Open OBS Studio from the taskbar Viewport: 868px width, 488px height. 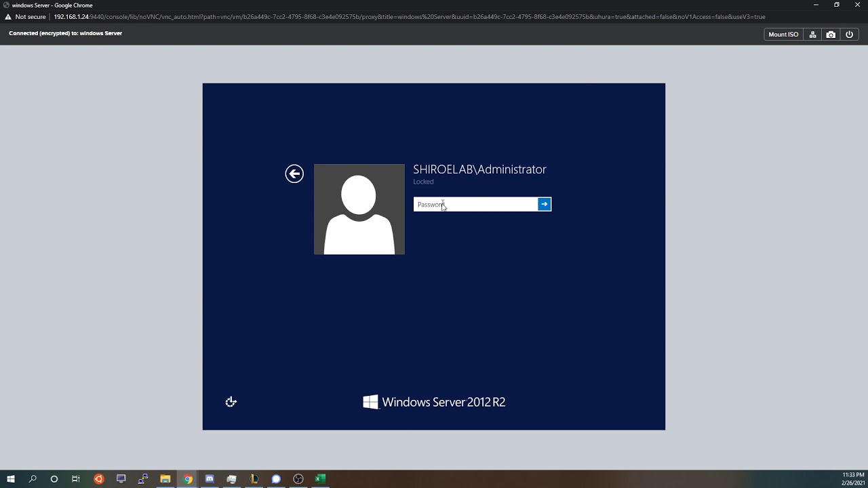[298, 479]
